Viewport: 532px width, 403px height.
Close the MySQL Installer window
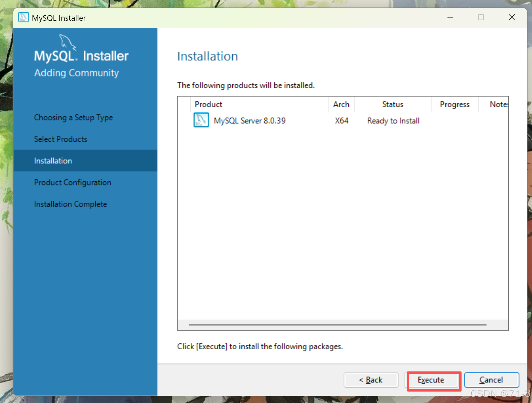tap(512, 17)
